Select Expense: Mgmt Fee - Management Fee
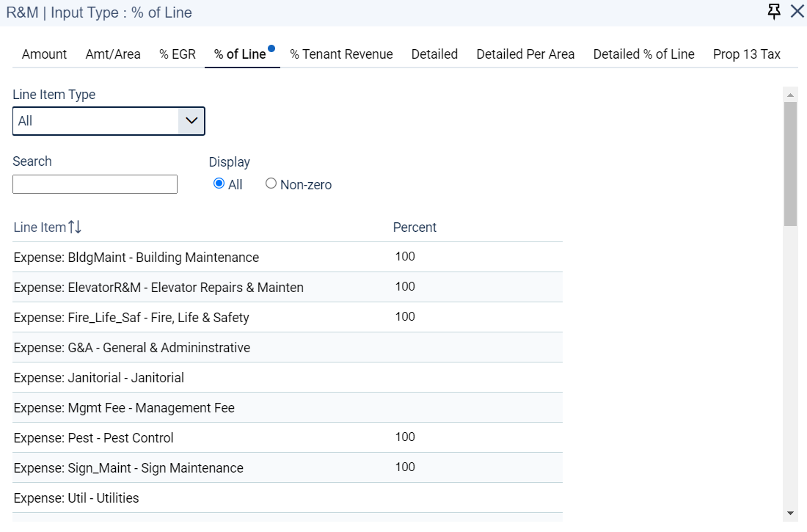This screenshot has height=532, width=807. tap(287, 408)
